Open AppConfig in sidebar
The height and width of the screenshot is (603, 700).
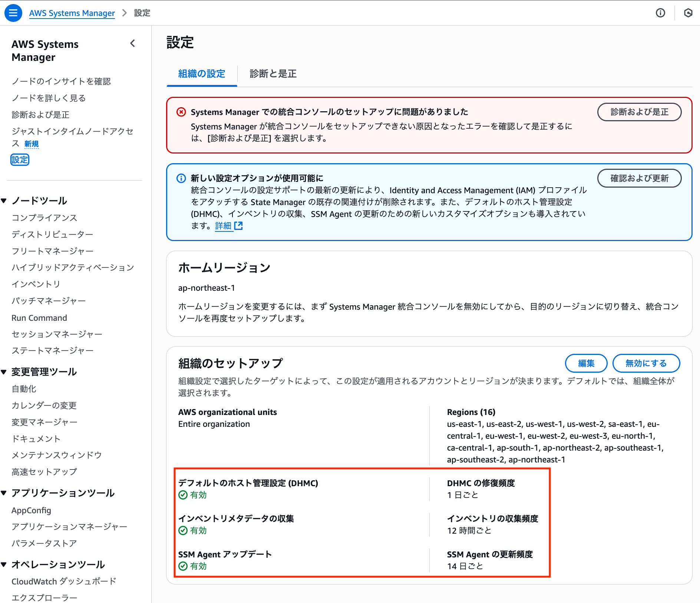click(x=31, y=510)
